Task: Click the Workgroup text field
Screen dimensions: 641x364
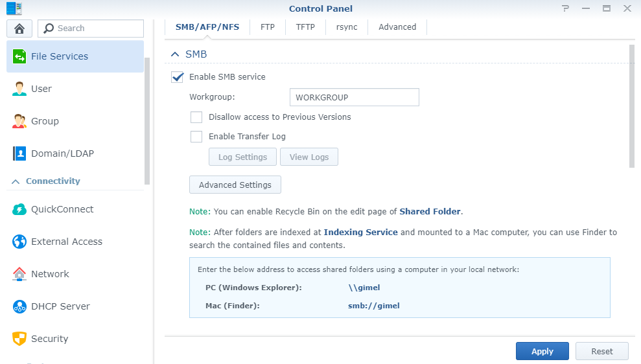Action: click(x=354, y=97)
